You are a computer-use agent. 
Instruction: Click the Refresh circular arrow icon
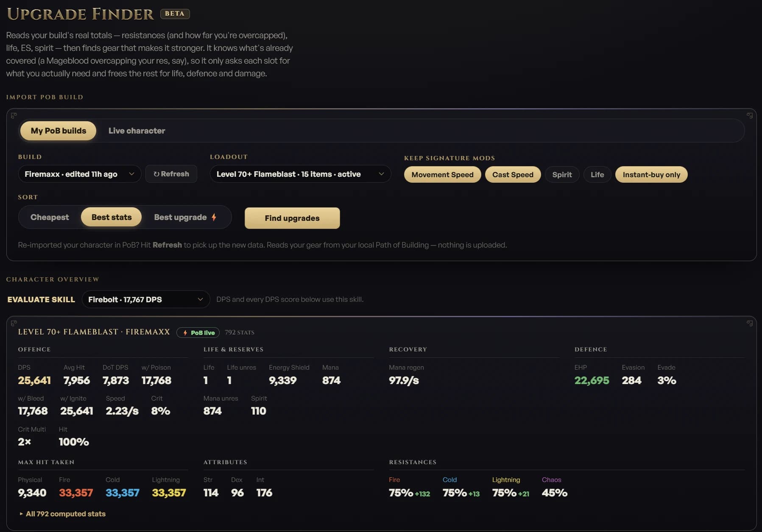coord(156,174)
